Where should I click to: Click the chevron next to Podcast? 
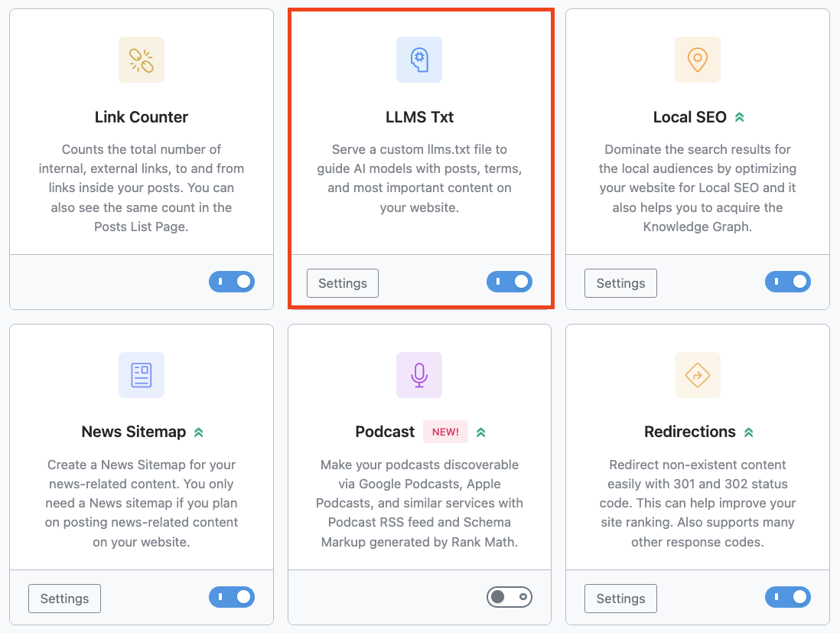480,432
